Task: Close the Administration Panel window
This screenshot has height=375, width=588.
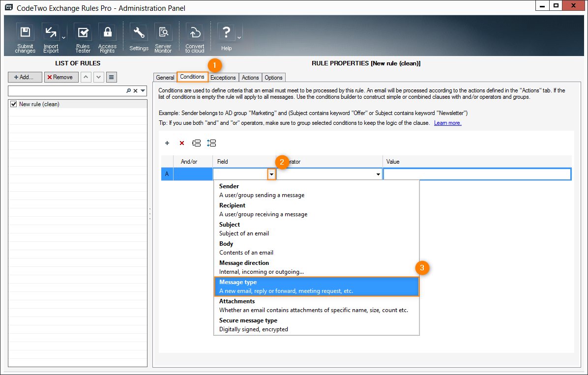Action: (574, 6)
